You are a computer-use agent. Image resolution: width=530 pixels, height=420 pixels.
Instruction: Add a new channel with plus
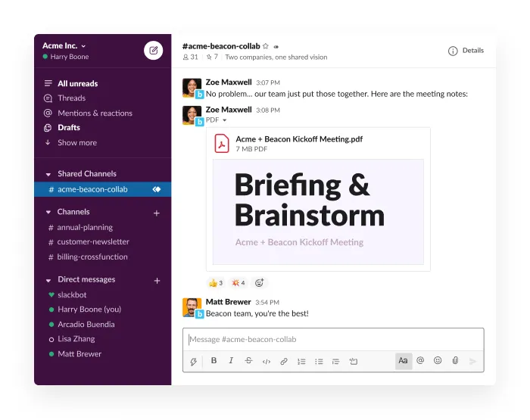157,213
